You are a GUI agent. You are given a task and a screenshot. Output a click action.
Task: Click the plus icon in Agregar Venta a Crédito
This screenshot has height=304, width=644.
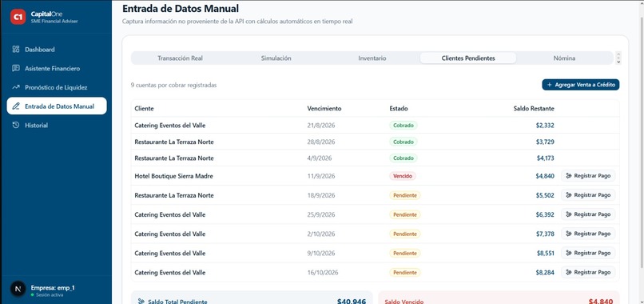550,85
